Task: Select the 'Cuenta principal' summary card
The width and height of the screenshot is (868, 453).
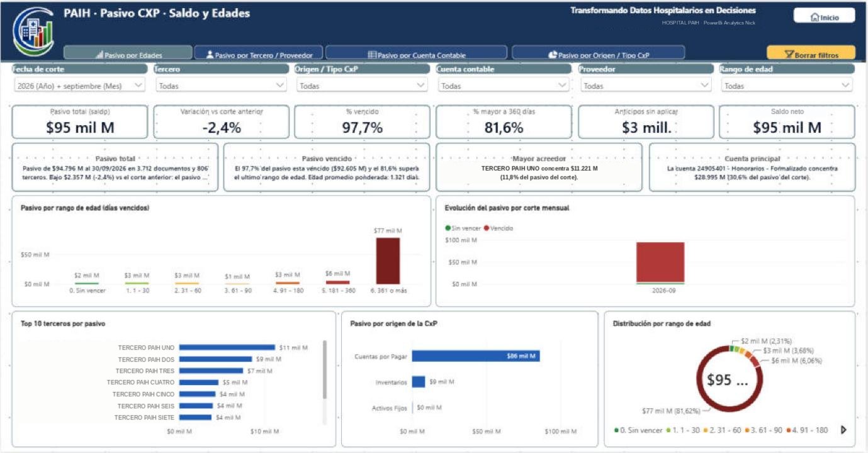Action: [752, 167]
